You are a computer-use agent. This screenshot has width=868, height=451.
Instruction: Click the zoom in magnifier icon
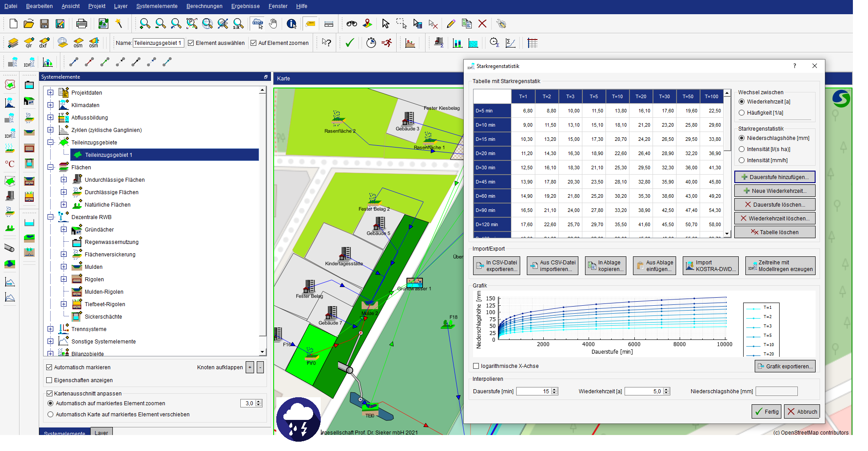[145, 24]
